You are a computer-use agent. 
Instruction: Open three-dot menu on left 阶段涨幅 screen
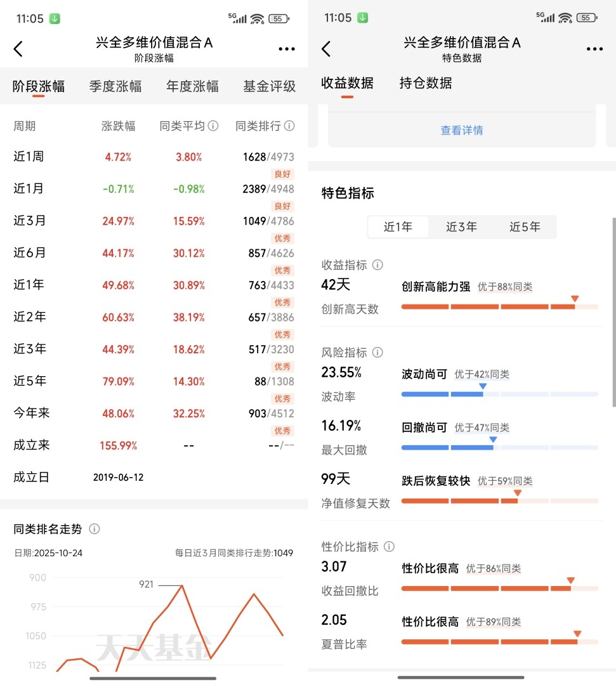pyautogui.click(x=287, y=49)
